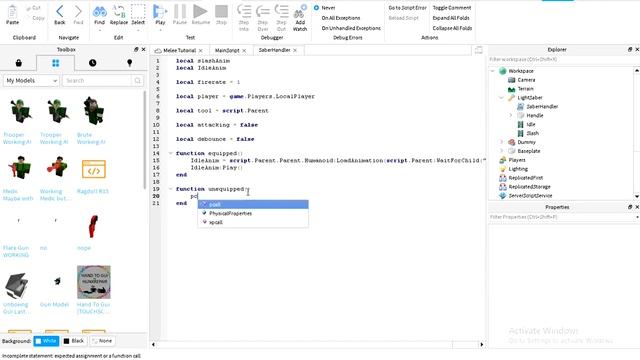This screenshot has width=640, height=360.
Task: Switch to SaberHandler tab
Action: [274, 50]
